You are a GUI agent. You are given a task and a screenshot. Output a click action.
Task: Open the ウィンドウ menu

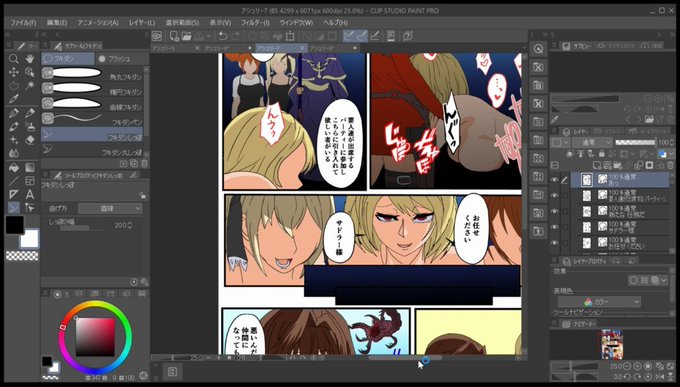296,23
